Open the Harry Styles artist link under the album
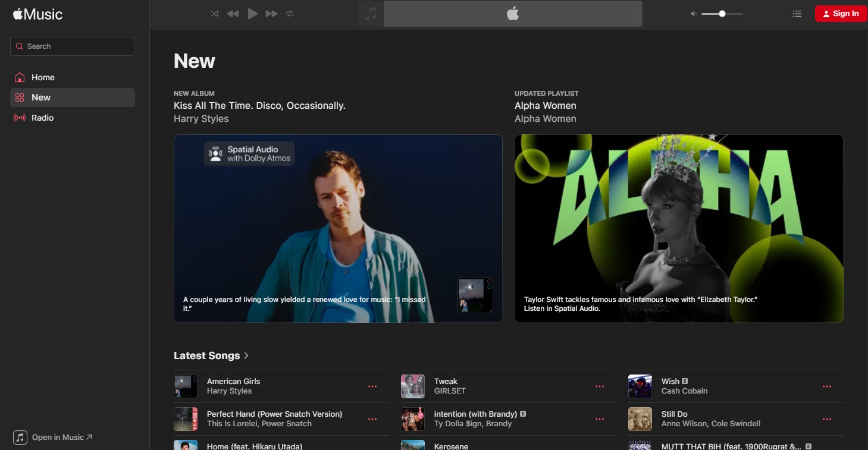Viewport: 868px width, 450px height. point(201,119)
